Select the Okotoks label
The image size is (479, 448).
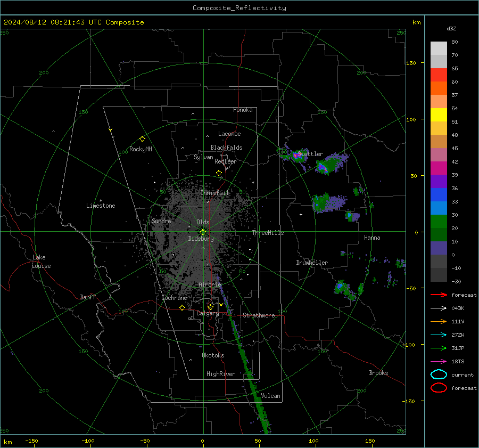tap(213, 355)
